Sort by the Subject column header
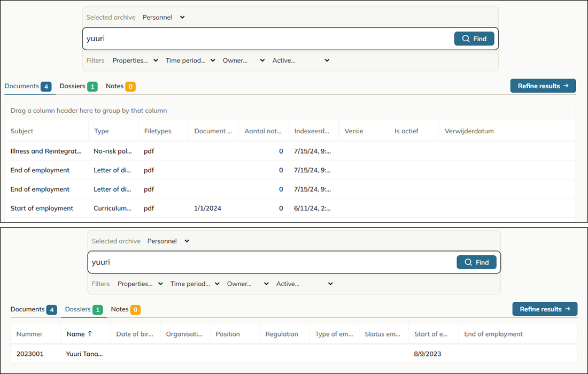This screenshot has width=588, height=374. 22,131
